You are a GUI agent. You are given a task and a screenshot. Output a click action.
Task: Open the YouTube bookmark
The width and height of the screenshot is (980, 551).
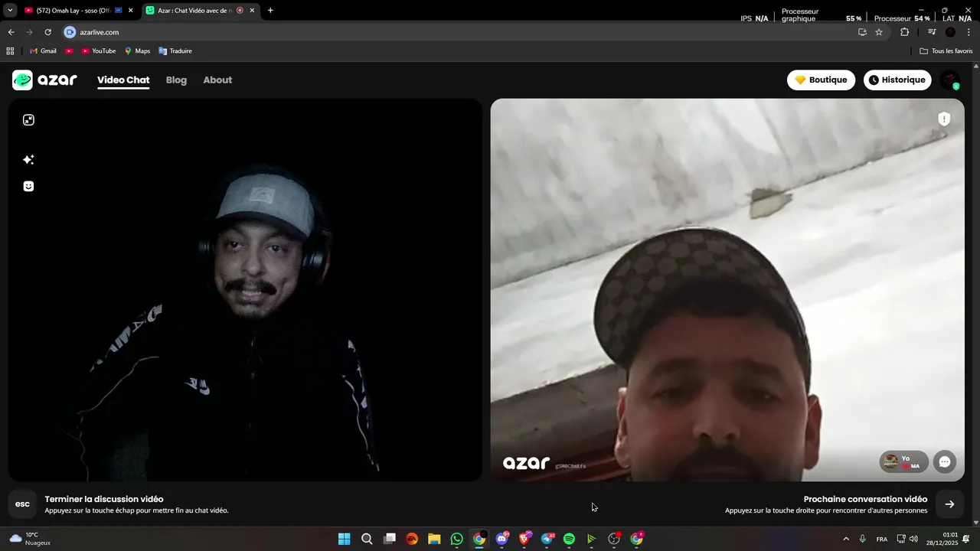(98, 51)
